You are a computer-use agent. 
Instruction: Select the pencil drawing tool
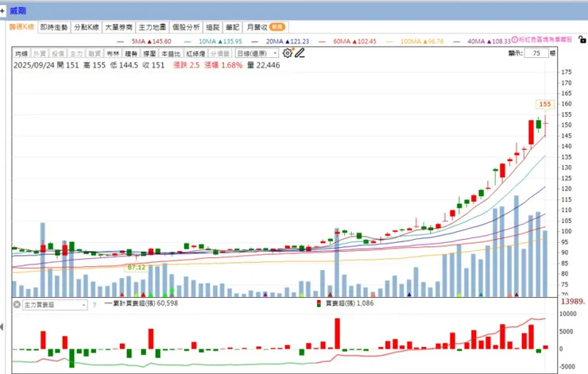(300, 53)
